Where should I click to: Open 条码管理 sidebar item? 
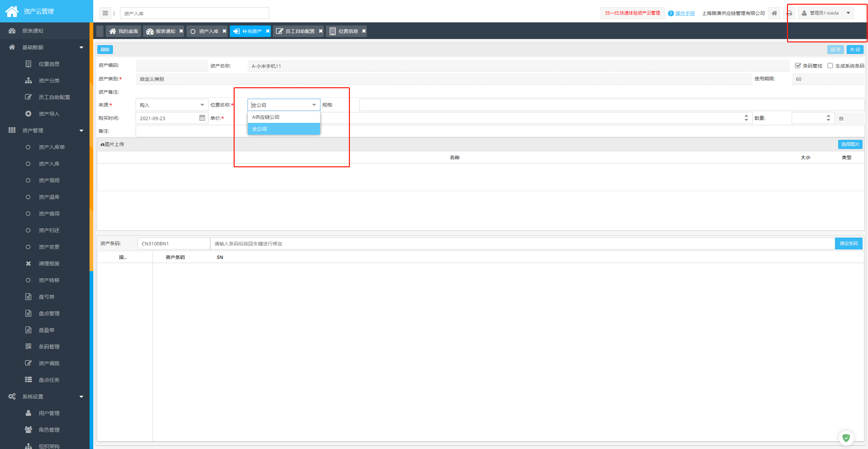pos(44,347)
